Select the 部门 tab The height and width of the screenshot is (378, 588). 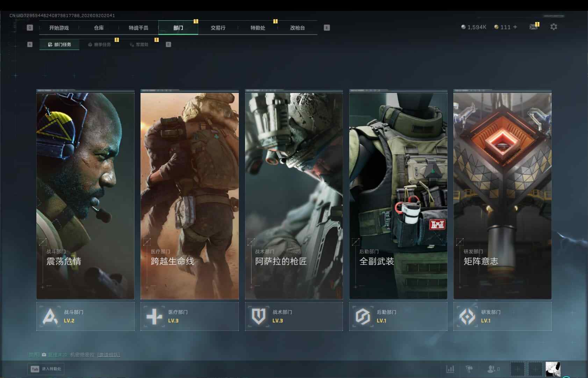click(178, 28)
